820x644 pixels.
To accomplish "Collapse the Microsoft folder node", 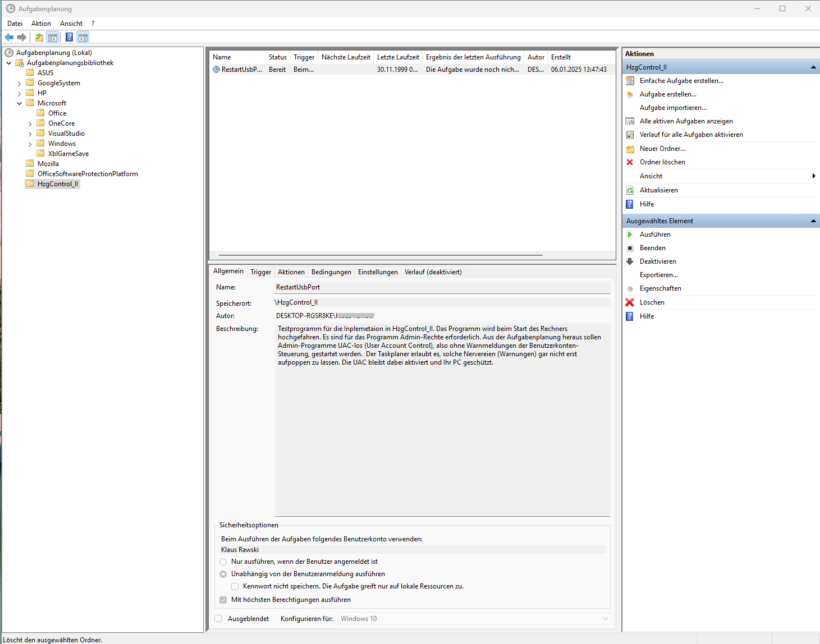I will 20,103.
